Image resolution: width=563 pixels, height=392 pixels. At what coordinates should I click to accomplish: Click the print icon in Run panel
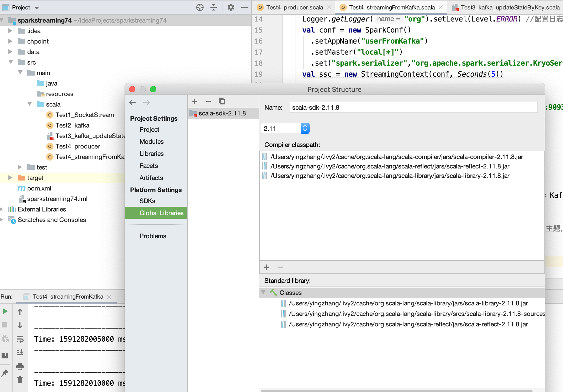point(20,366)
